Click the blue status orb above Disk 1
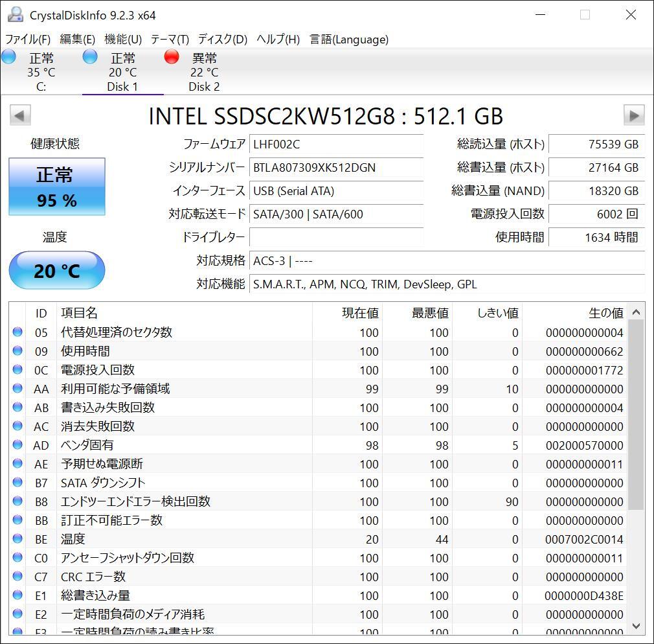 90,57
